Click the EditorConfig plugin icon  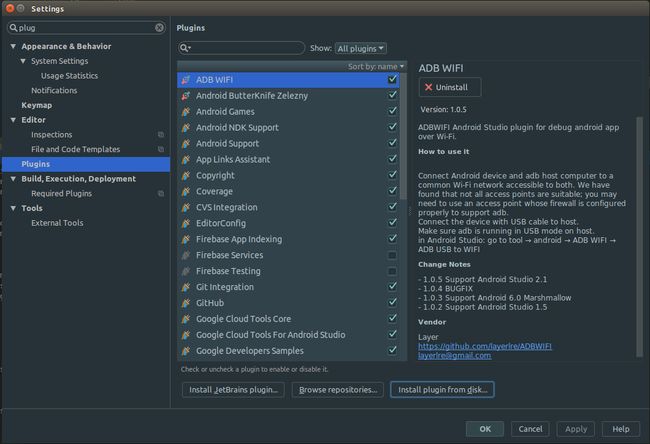[186, 223]
